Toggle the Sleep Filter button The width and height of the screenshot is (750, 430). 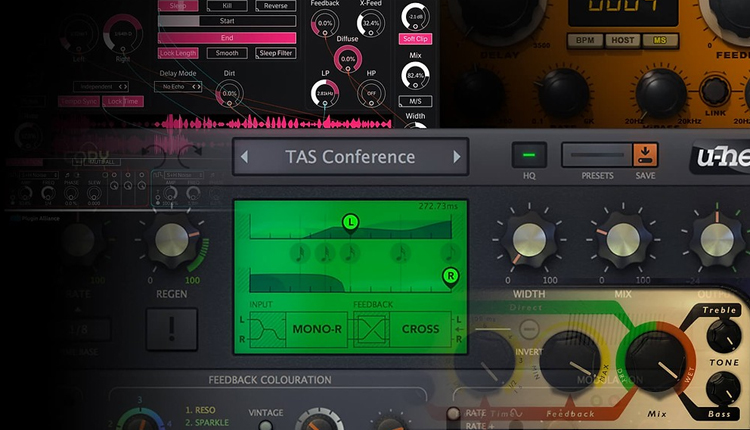click(x=276, y=53)
